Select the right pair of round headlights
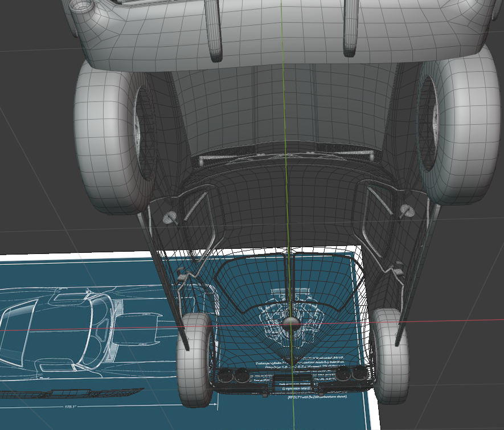 (351, 373)
